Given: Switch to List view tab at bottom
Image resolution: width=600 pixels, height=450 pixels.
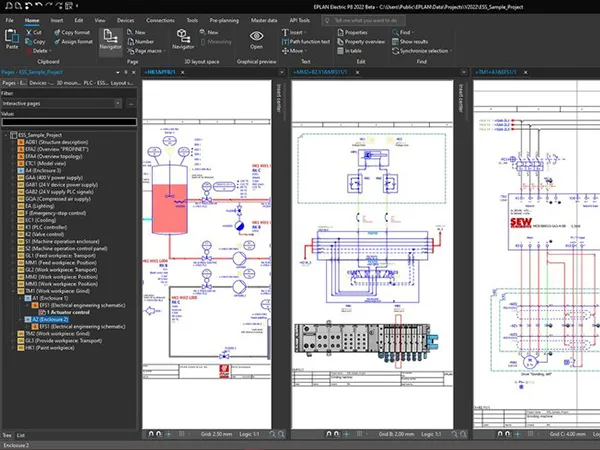Looking at the screenshot, I should [x=23, y=435].
